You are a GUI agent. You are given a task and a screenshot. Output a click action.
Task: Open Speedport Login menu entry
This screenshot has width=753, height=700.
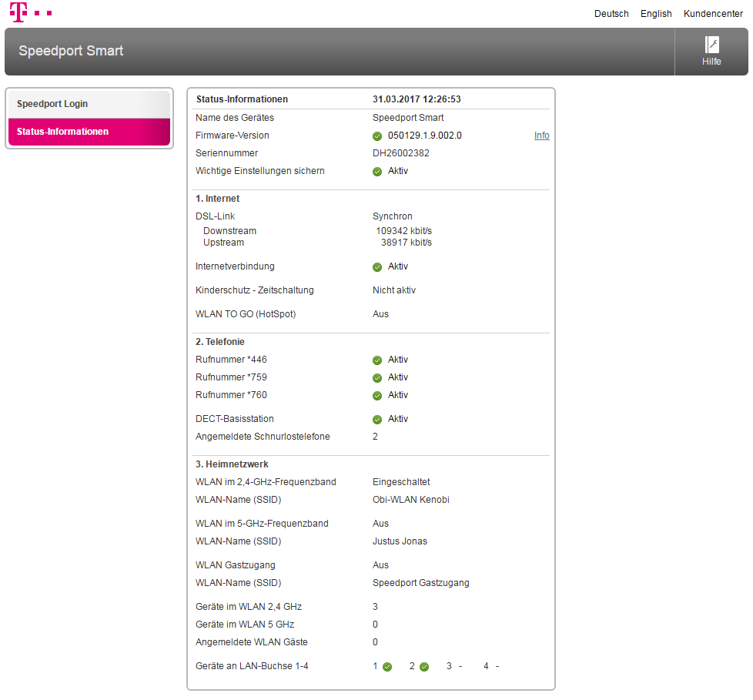[89, 104]
